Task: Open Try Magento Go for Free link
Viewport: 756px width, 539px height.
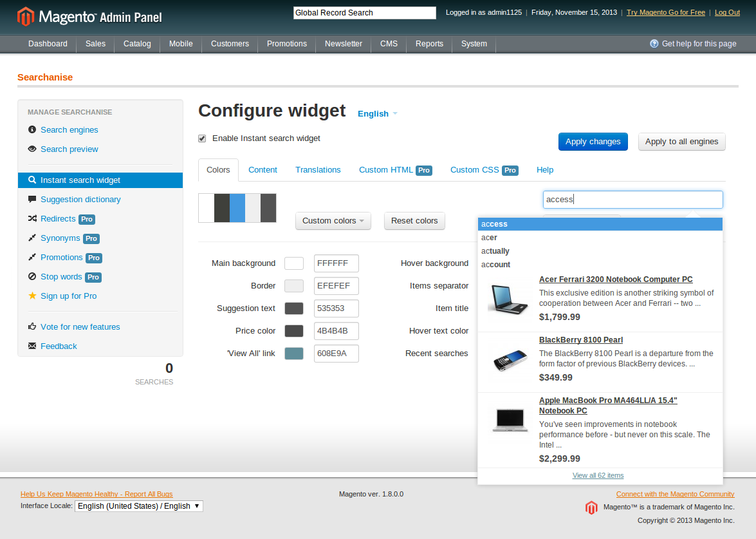Action: click(666, 12)
